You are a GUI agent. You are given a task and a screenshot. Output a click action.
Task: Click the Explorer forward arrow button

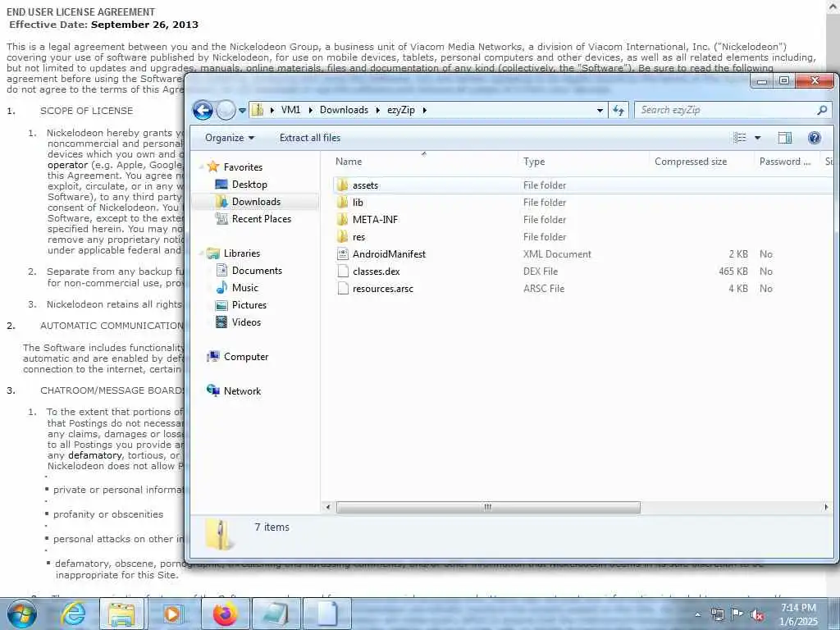(226, 111)
